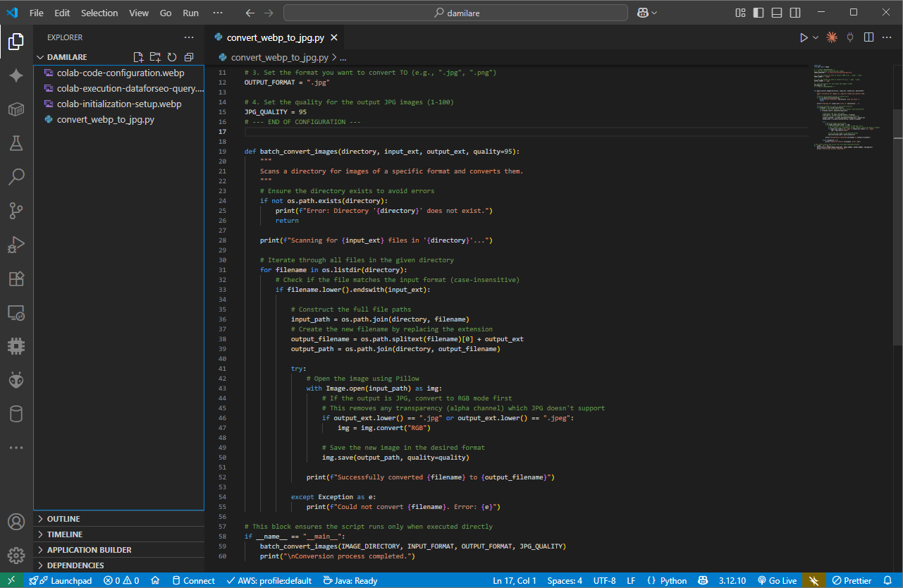Open the Search view in activity bar

click(16, 177)
